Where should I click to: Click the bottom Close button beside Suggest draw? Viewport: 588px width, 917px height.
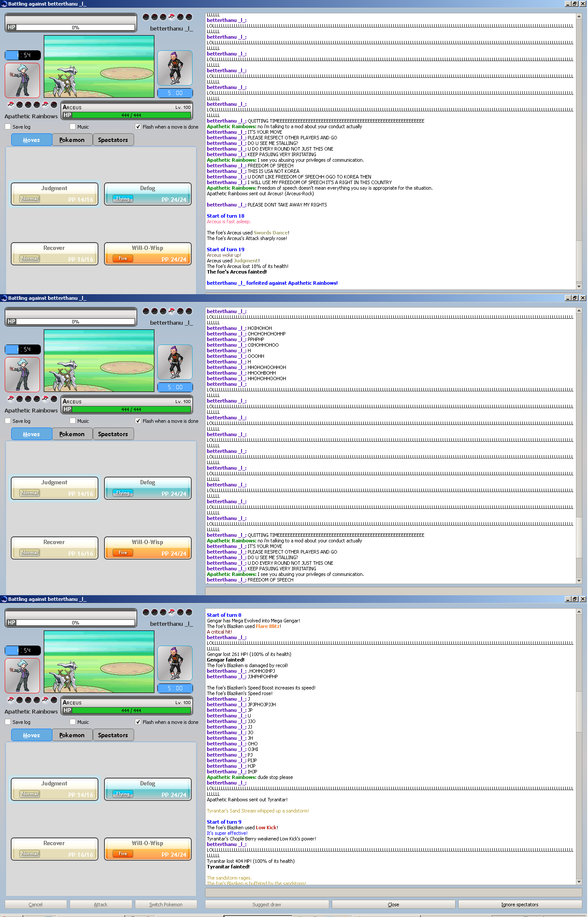393,905
